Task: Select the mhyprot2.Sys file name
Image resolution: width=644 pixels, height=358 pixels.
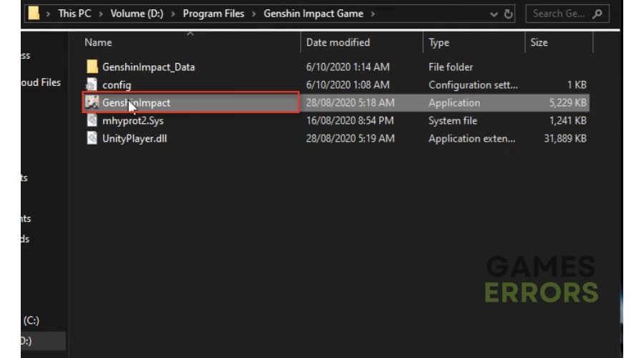Action: pyautogui.click(x=132, y=121)
